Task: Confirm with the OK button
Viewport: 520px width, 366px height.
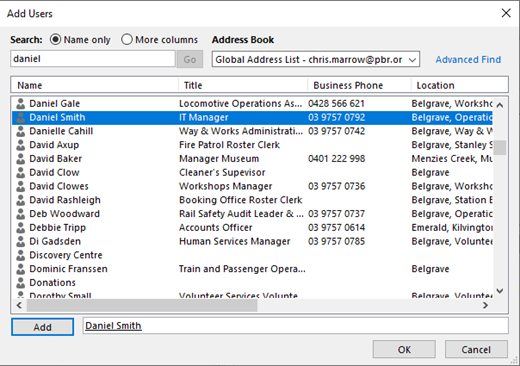Action: click(x=404, y=349)
